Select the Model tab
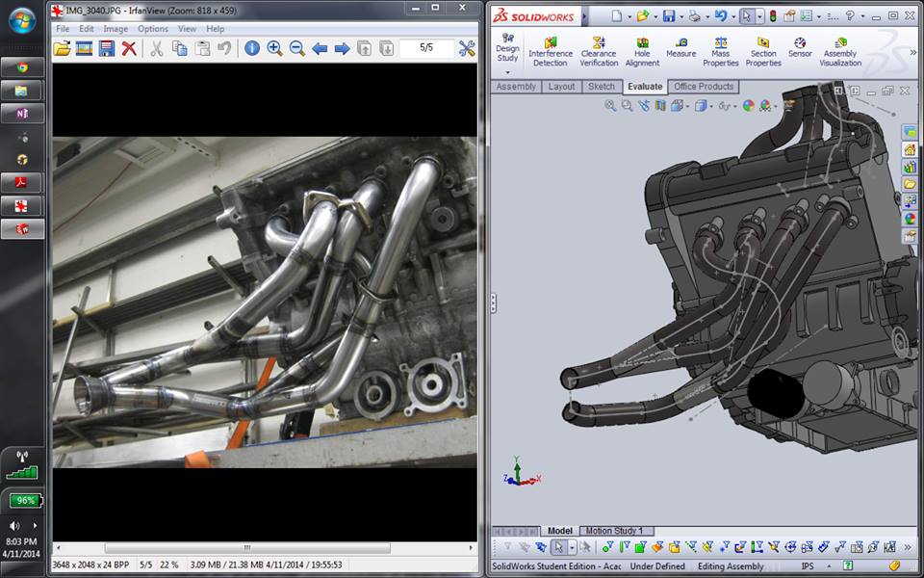Image resolution: width=924 pixels, height=578 pixels. click(x=560, y=531)
